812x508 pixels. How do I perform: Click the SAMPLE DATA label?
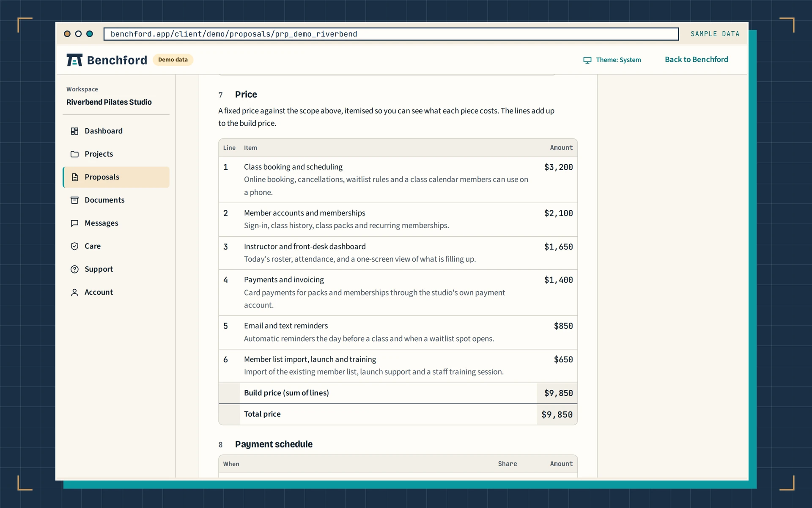click(715, 34)
